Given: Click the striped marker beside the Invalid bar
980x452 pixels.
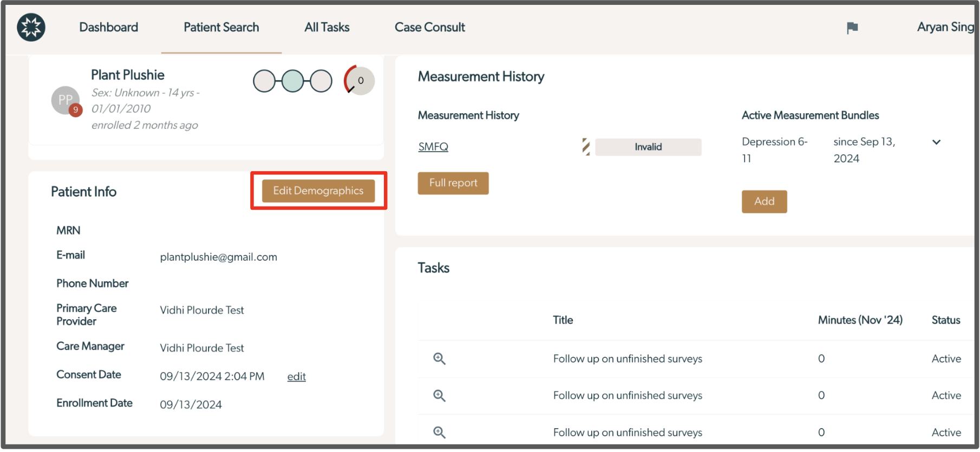Looking at the screenshot, I should click(586, 147).
